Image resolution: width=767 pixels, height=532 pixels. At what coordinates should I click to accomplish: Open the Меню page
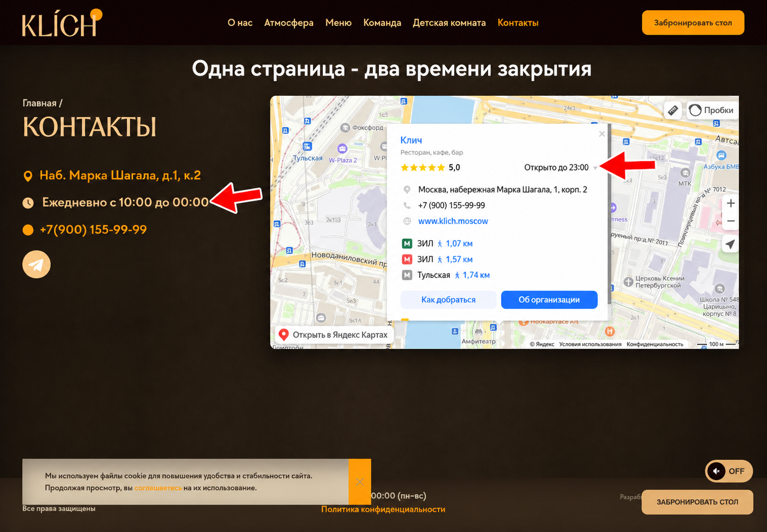pyautogui.click(x=339, y=23)
